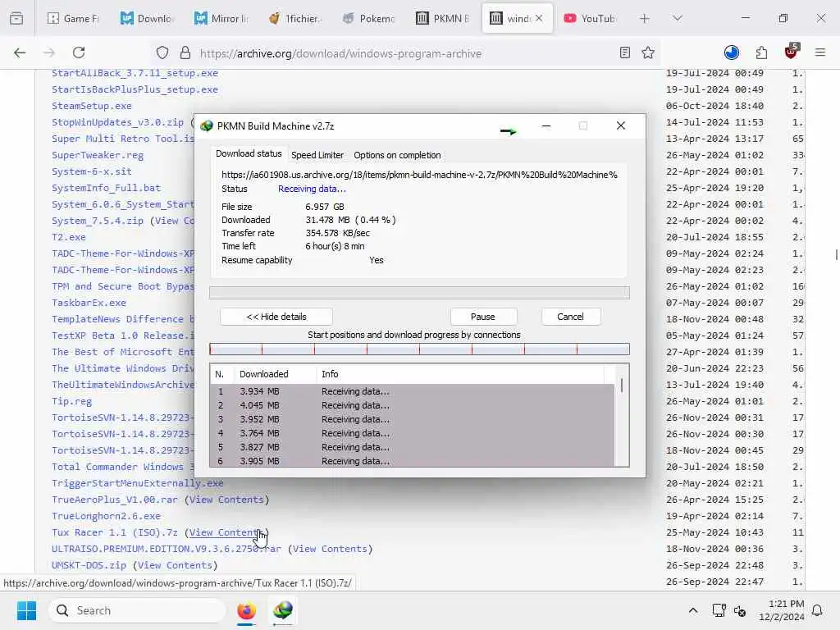Switch to the Downlo tab
Image resolution: width=840 pixels, height=630 pixels.
[146, 18]
